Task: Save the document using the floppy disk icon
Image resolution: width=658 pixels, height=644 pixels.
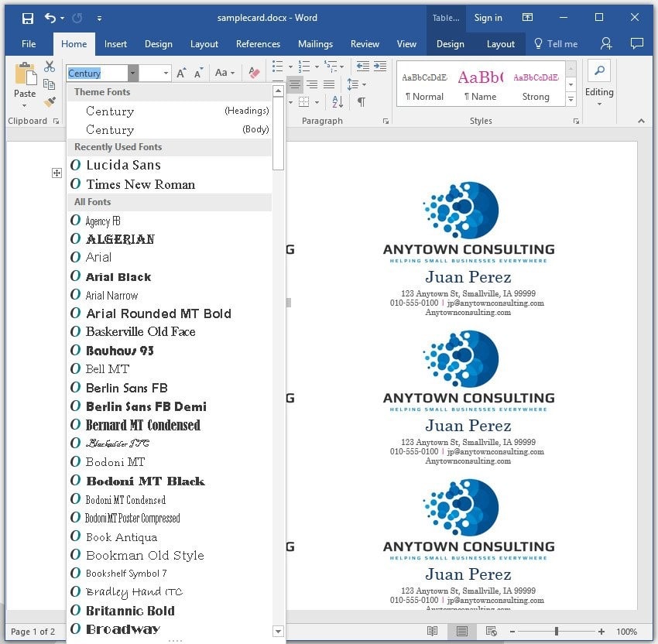Action: [28, 18]
